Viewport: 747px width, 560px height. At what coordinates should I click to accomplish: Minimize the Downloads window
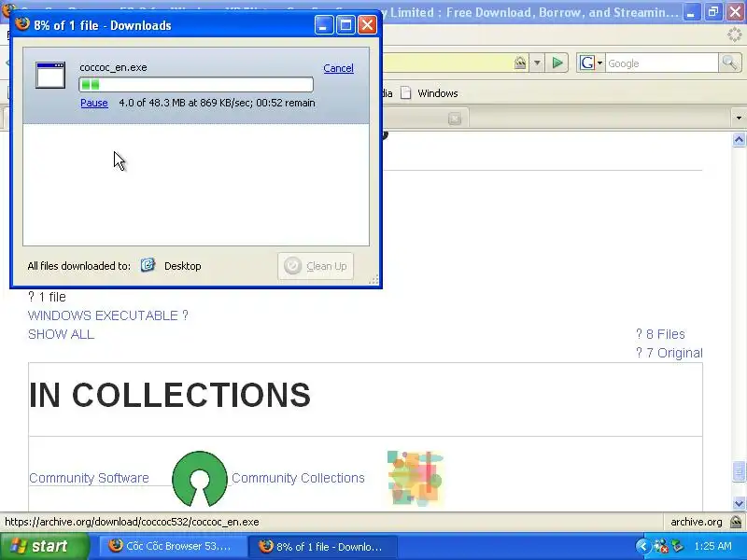pyautogui.click(x=324, y=25)
